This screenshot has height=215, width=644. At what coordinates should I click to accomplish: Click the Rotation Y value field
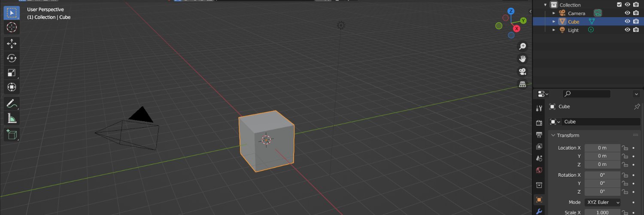(602, 183)
